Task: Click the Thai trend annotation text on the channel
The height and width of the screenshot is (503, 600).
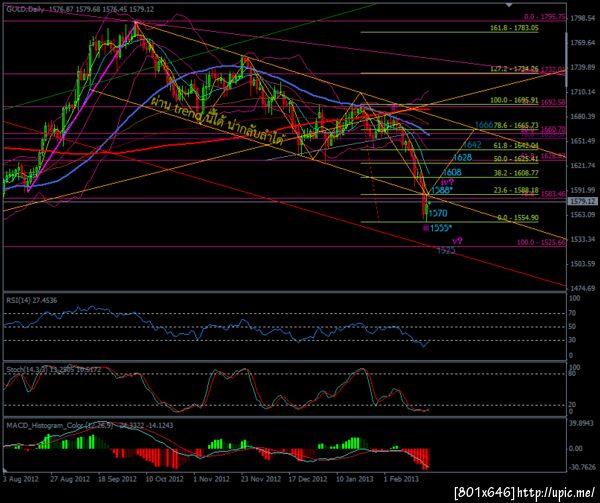Action: click(x=217, y=122)
